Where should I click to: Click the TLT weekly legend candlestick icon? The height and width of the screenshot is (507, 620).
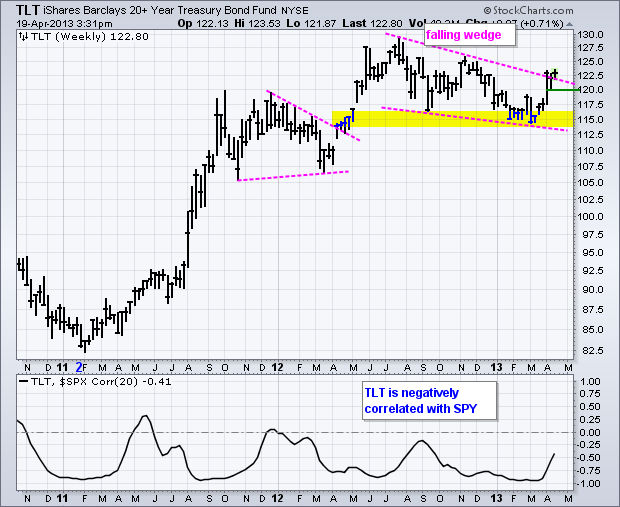pyautogui.click(x=23, y=37)
